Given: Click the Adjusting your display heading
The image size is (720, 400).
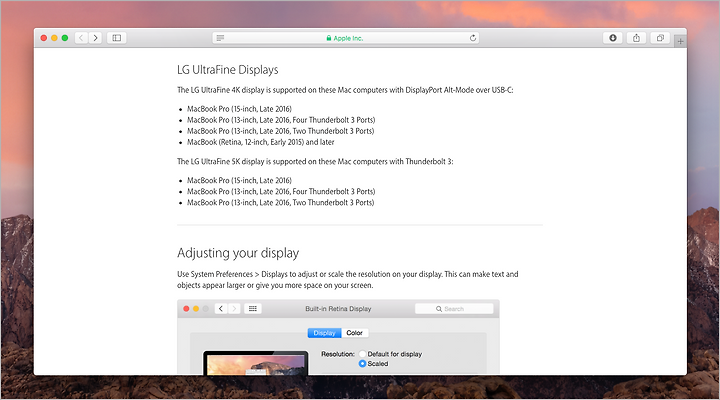Looking at the screenshot, I should tap(238, 253).
